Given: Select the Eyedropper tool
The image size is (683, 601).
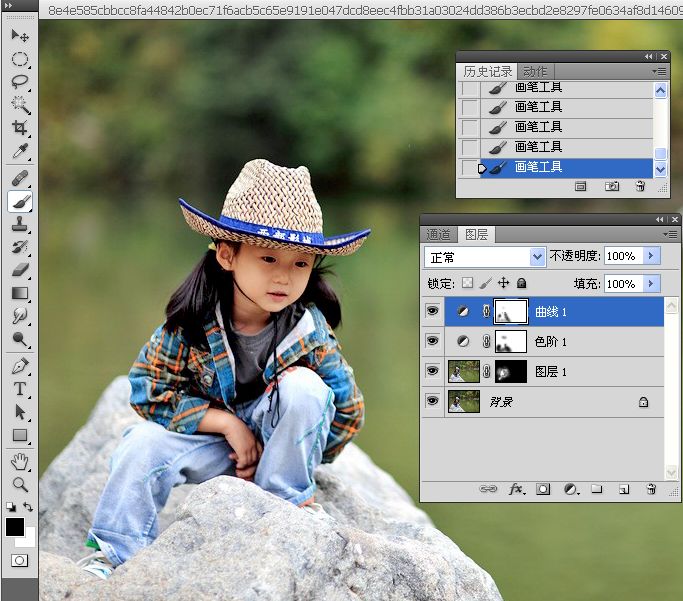Looking at the screenshot, I should tap(20, 151).
